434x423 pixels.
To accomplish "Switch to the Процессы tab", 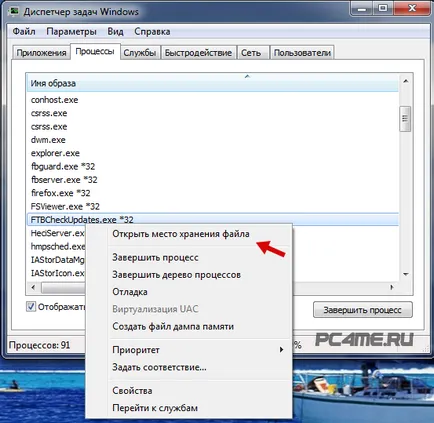I will click(x=95, y=52).
